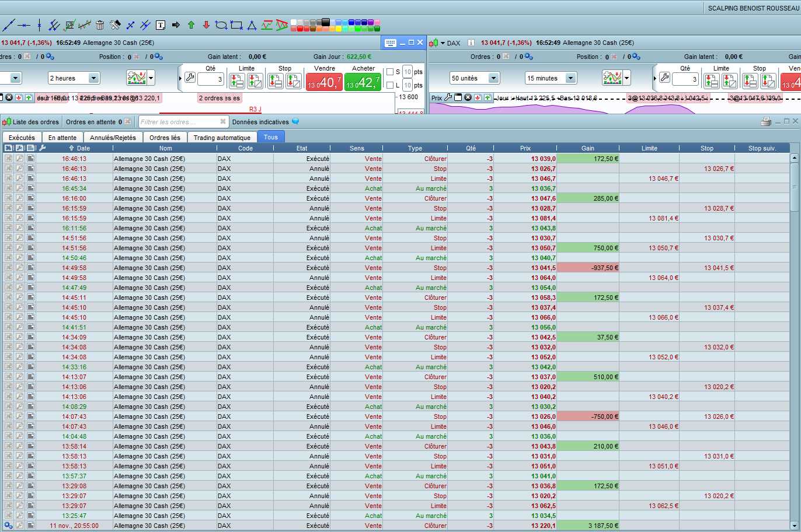Screen dimensions: 801x532
Task: Open the DAX instrument info icon
Action: [x=471, y=43]
